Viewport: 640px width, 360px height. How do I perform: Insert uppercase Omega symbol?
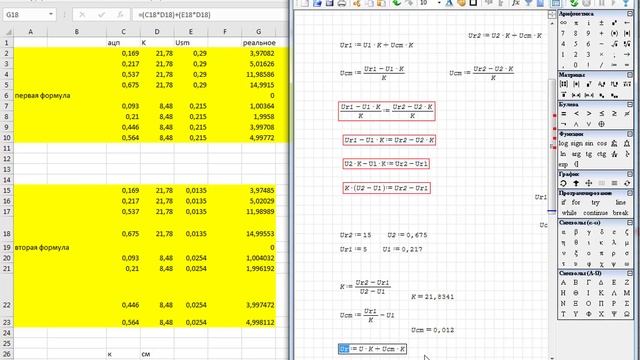[627, 314]
